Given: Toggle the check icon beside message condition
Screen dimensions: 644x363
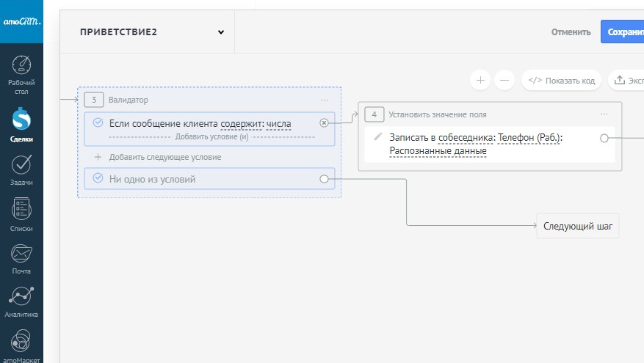Looking at the screenshot, I should click(x=98, y=122).
